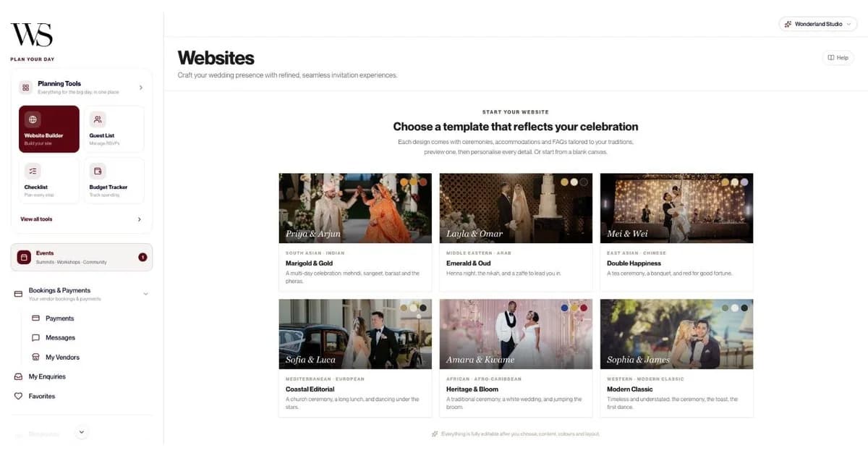Click the Events notification badge
This screenshot has height=456, width=868.
point(142,257)
